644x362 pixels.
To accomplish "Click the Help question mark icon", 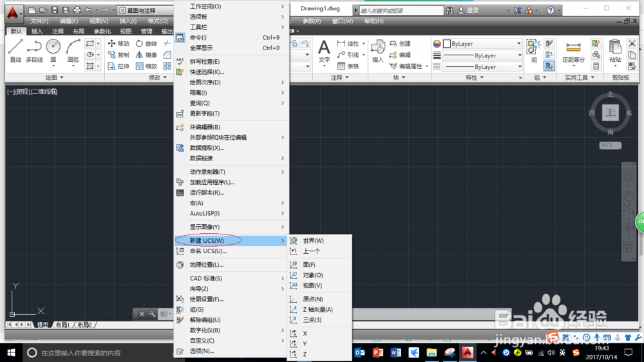I will 551,10.
